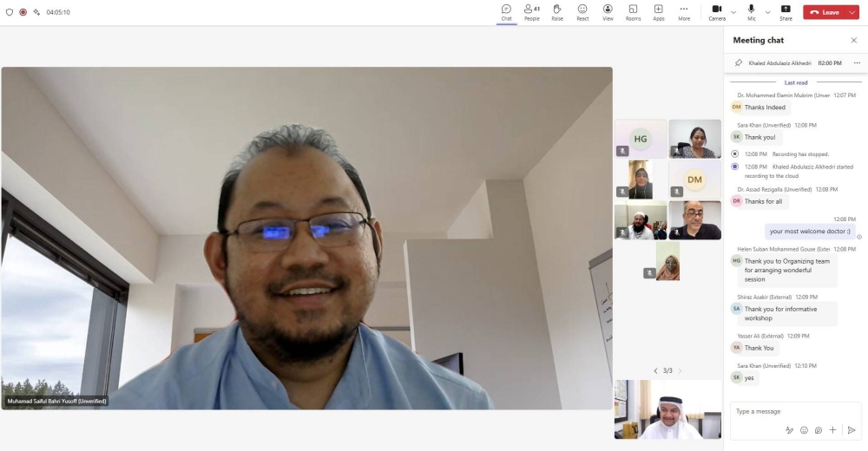
Task: Open breakout Rooms
Action: click(634, 12)
